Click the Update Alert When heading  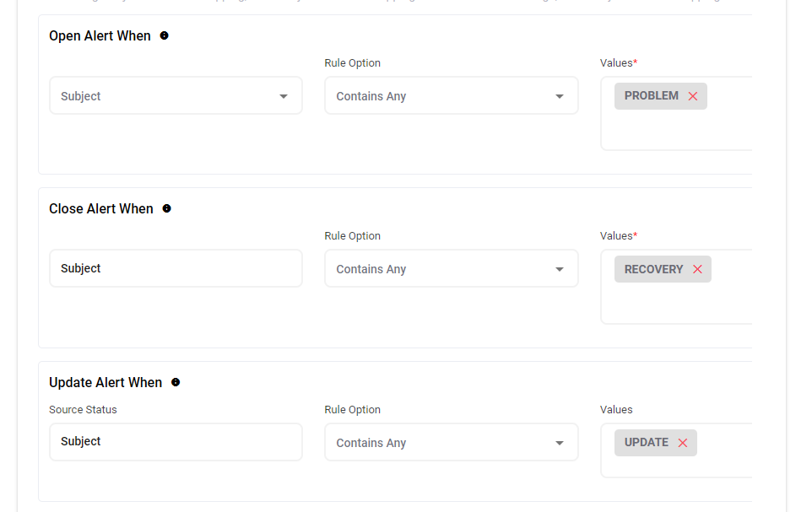(106, 382)
